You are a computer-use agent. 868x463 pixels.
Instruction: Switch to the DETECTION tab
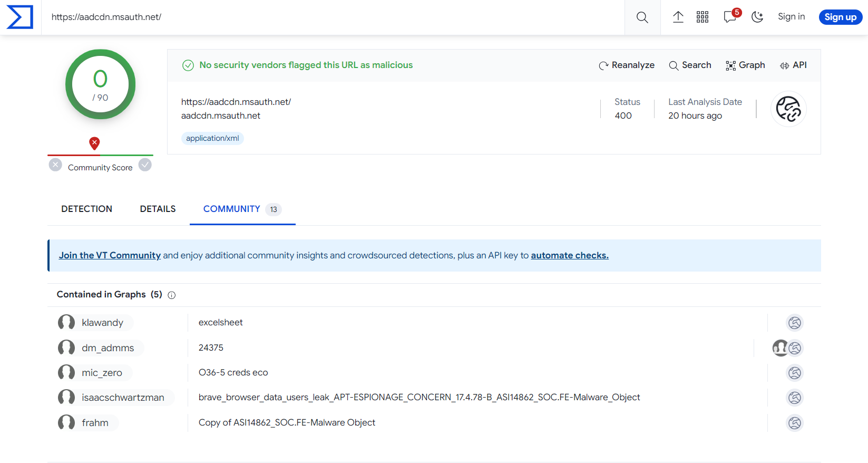[x=86, y=209]
